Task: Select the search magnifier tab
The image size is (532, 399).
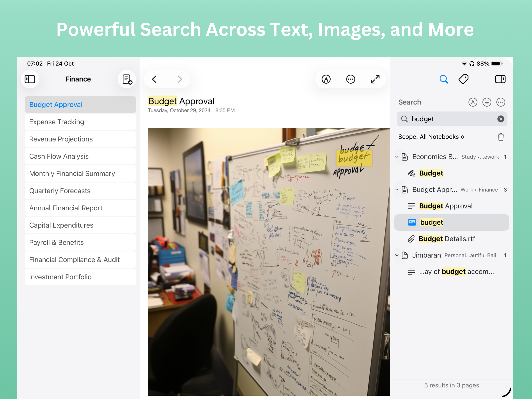Action: [444, 79]
